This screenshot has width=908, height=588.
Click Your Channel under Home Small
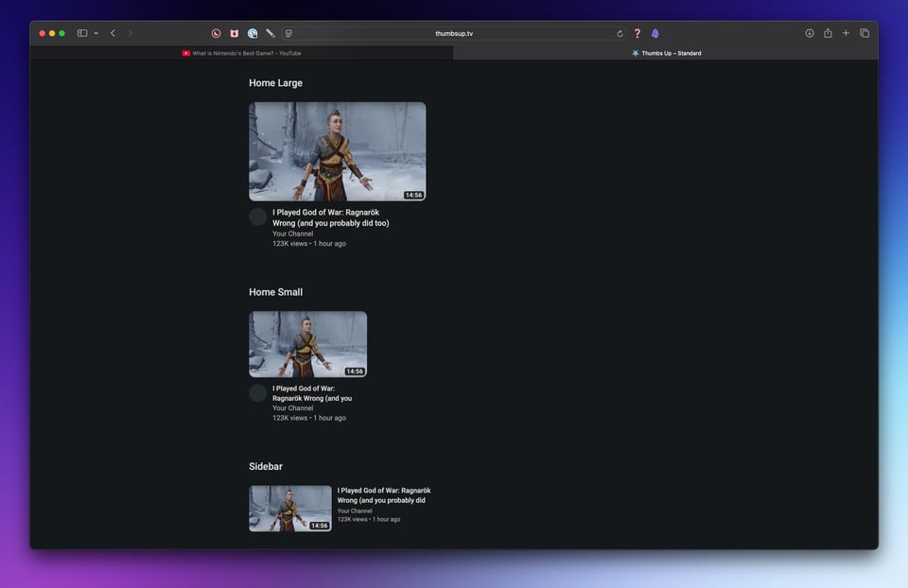click(x=292, y=408)
